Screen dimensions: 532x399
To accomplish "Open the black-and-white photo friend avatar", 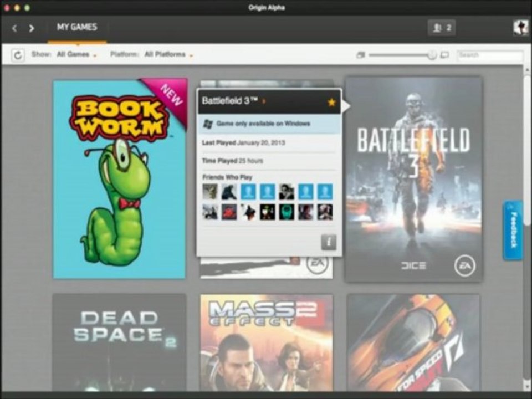I will (x=287, y=192).
